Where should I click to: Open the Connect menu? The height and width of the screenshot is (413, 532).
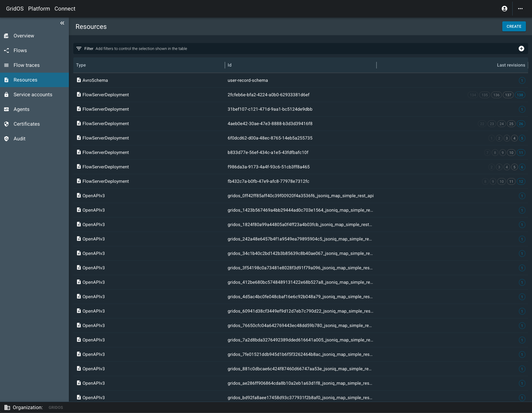tap(65, 9)
